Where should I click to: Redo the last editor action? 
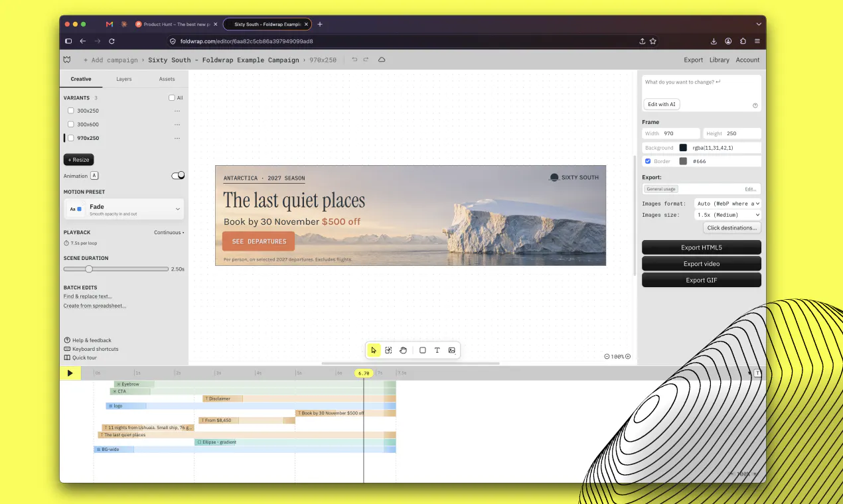[366, 60]
